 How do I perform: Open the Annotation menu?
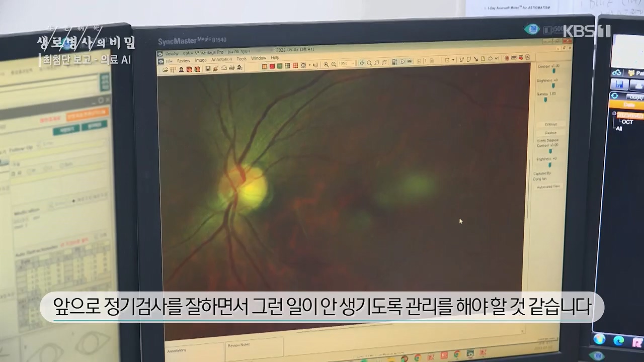pyautogui.click(x=221, y=59)
